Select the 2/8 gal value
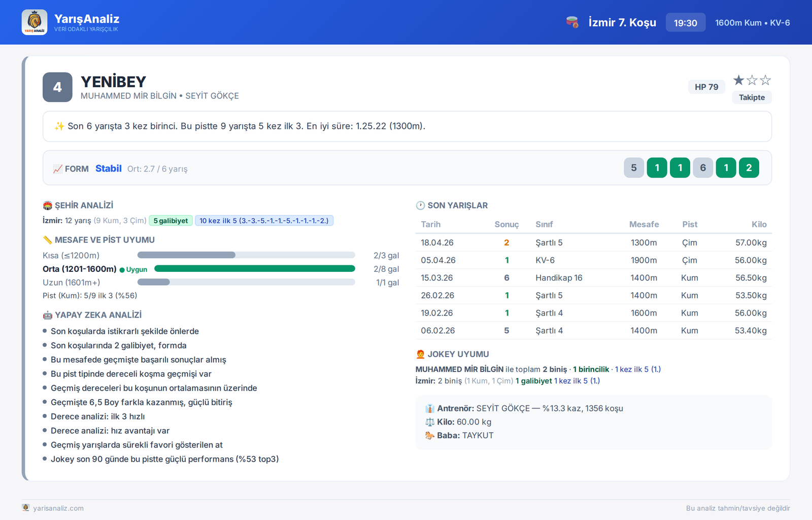812x520 pixels. (386, 269)
